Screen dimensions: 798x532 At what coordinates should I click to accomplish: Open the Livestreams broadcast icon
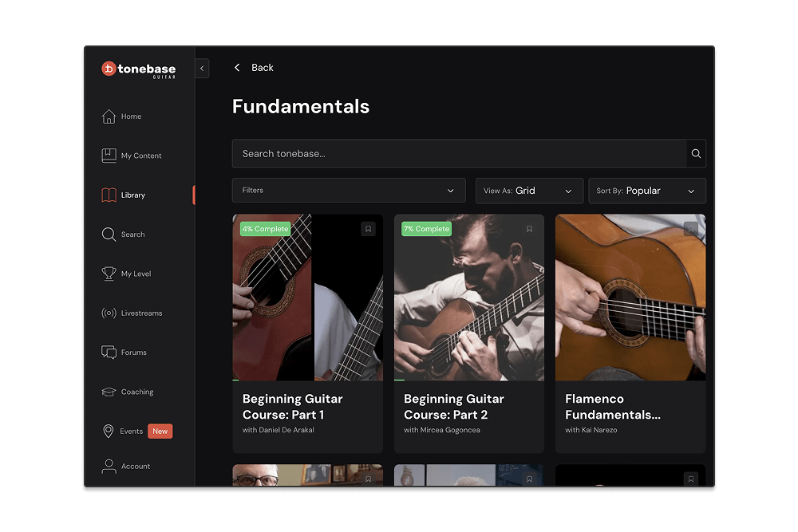click(109, 313)
